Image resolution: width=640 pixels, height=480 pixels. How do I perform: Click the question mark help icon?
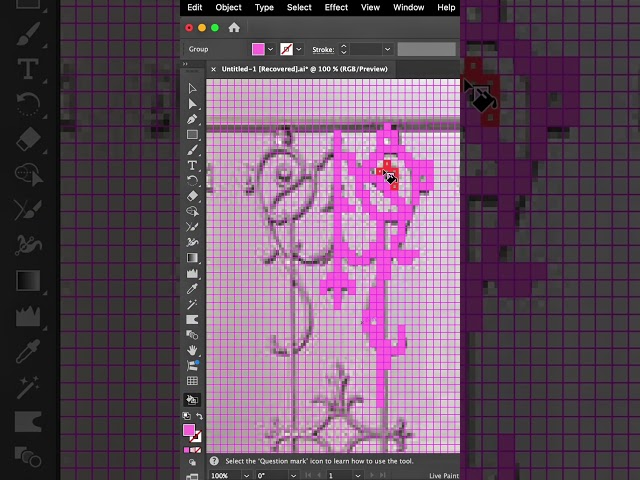click(x=214, y=461)
